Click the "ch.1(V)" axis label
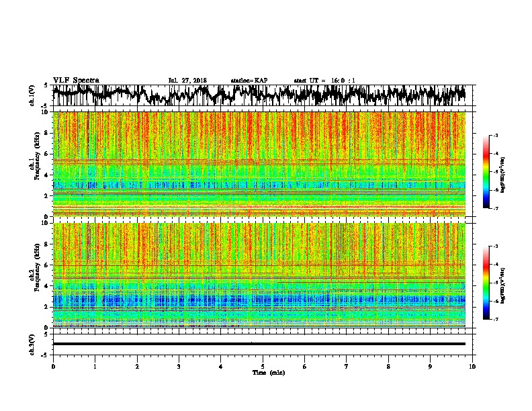 32,95
